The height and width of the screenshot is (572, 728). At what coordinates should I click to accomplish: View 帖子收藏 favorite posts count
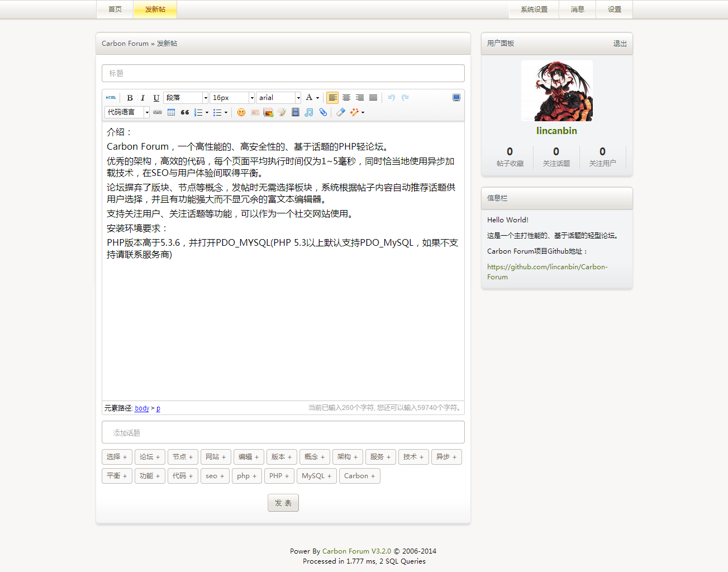tap(510, 157)
